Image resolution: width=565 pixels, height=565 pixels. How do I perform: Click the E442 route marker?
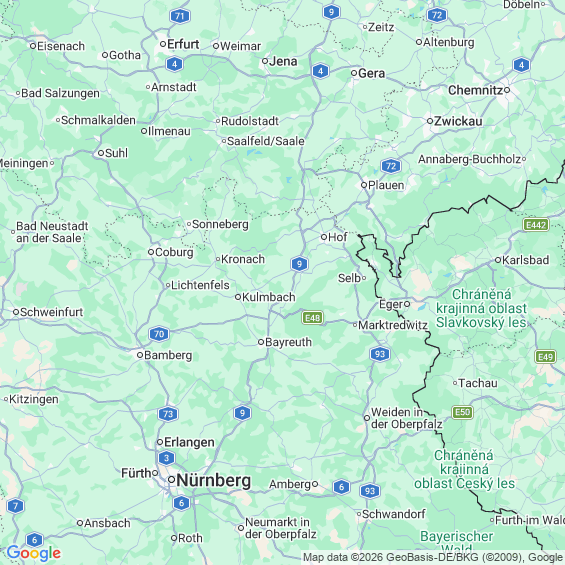coord(536,225)
